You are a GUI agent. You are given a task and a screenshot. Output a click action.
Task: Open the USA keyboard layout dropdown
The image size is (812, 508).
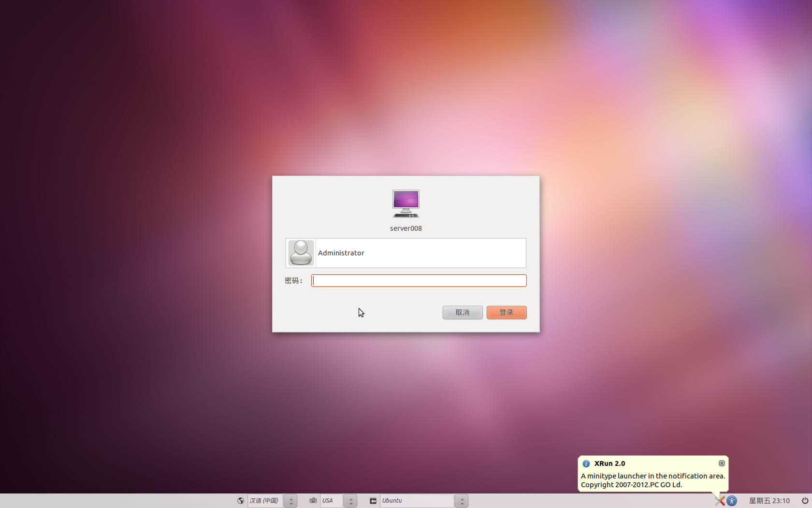331,501
